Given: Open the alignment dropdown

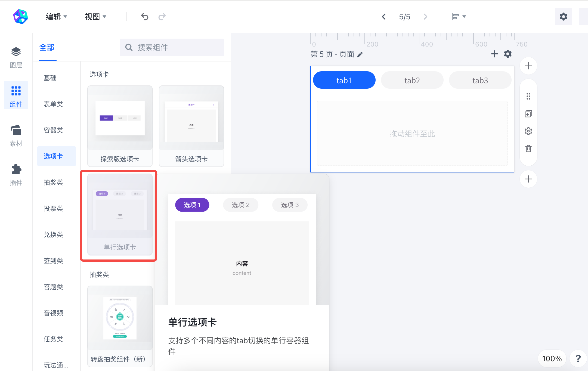Looking at the screenshot, I should [x=459, y=17].
